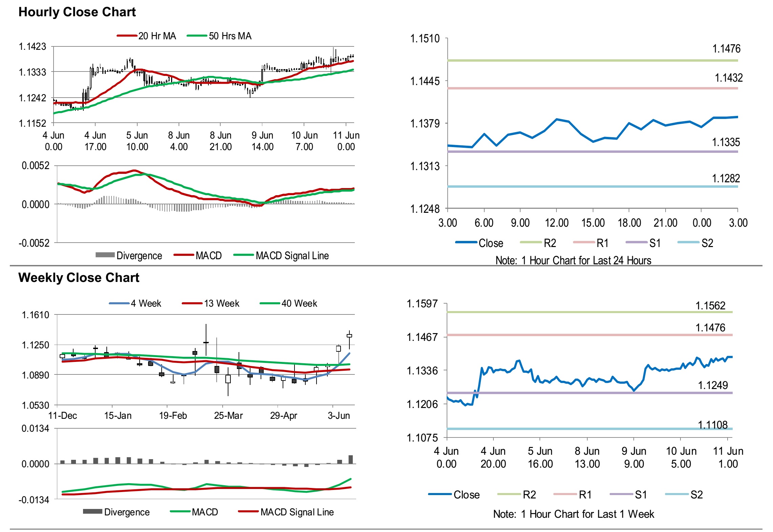Screen dimensions: 773x532
Task: Select the 4 Week legend entry
Action: click(x=146, y=303)
